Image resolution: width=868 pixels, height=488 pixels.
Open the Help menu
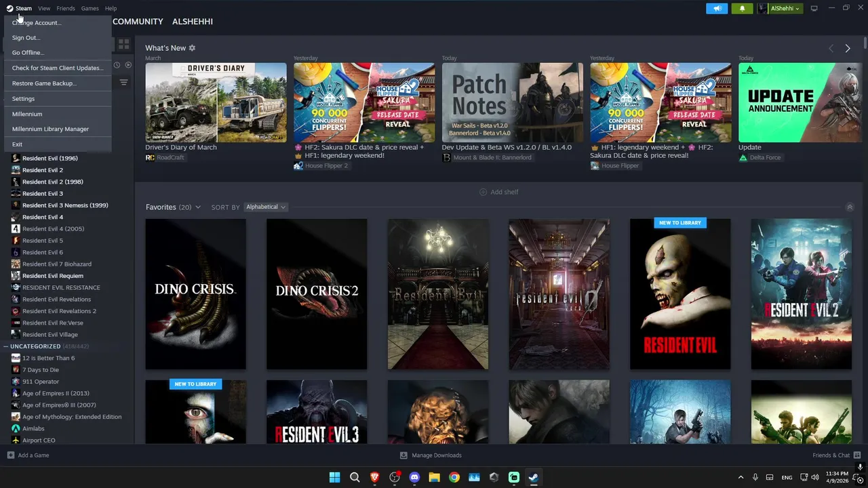[111, 8]
